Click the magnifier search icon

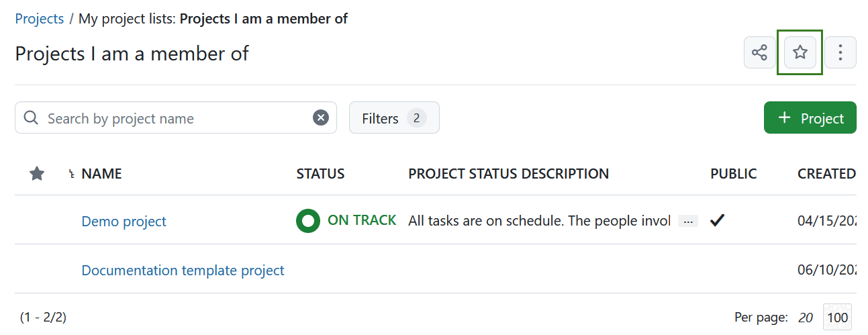(31, 118)
